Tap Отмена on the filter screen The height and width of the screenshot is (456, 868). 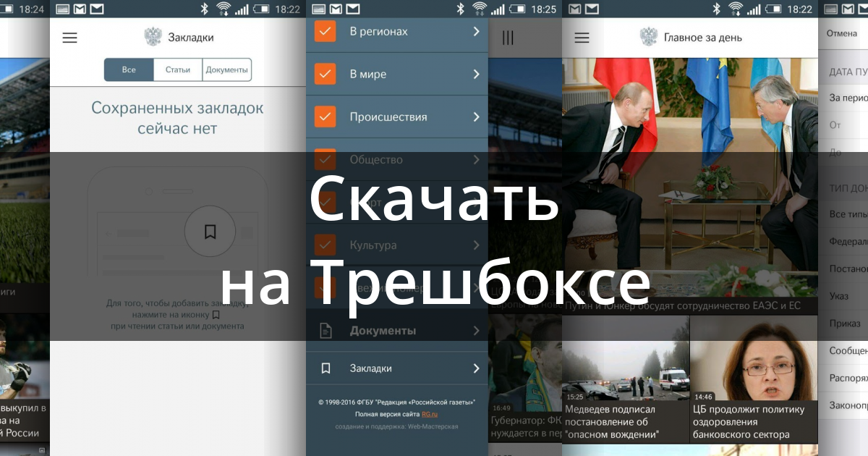point(841,33)
